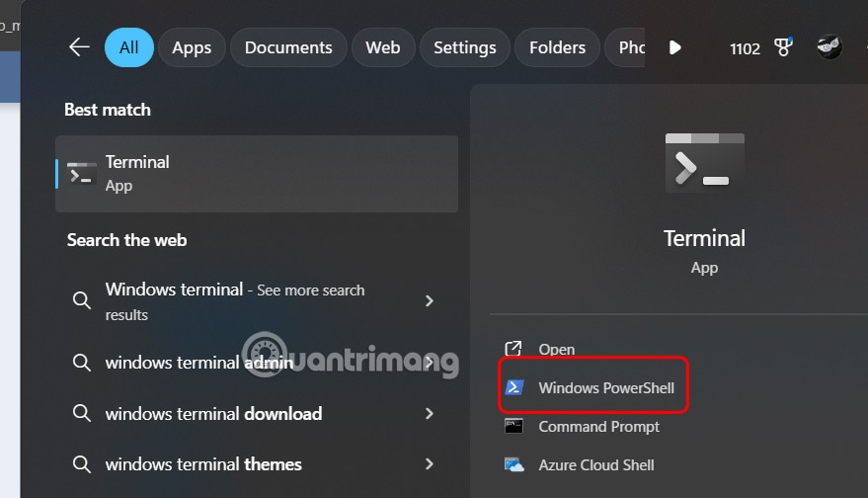Click the back arrow in search
Viewport: 868px width, 498px height.
(79, 47)
